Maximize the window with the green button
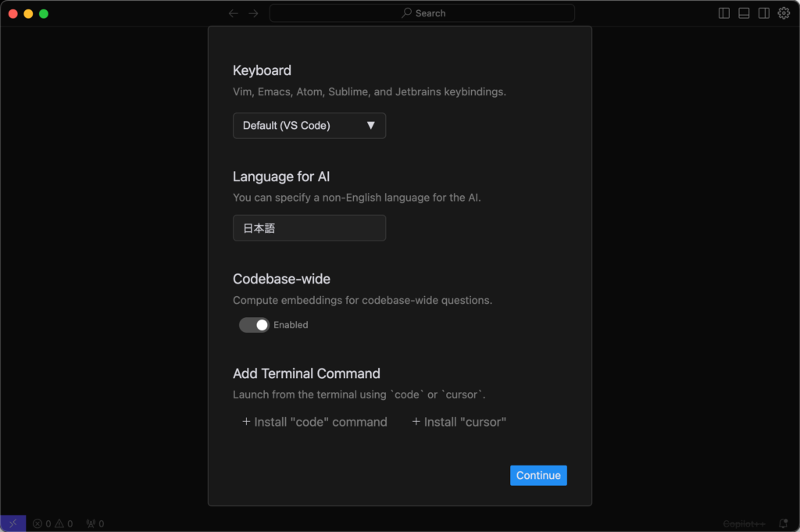The width and height of the screenshot is (800, 532). click(x=44, y=14)
